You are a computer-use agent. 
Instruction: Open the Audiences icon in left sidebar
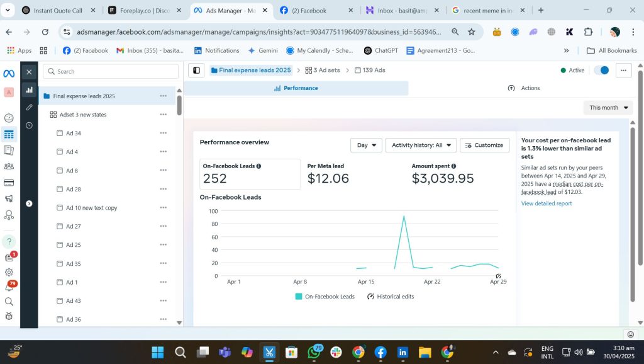pyautogui.click(x=9, y=166)
